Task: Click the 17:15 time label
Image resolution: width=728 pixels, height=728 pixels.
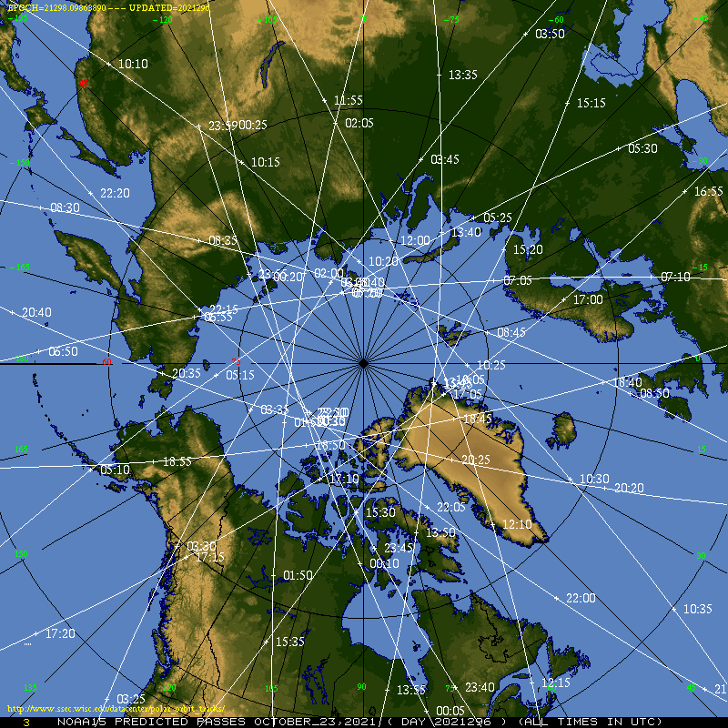Action: (210, 557)
